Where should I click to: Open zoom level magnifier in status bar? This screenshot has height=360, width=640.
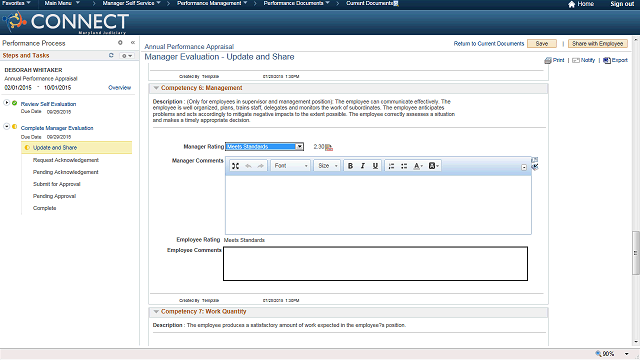598,353
